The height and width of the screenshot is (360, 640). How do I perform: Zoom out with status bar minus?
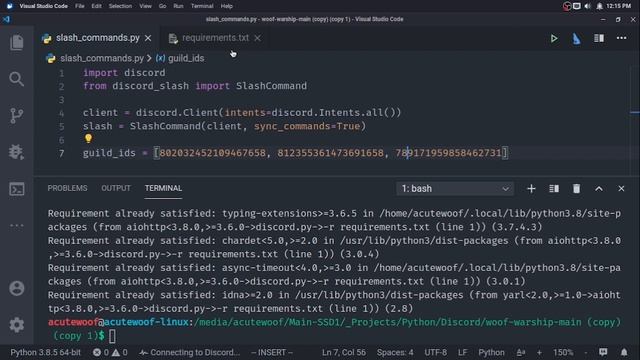point(586,352)
